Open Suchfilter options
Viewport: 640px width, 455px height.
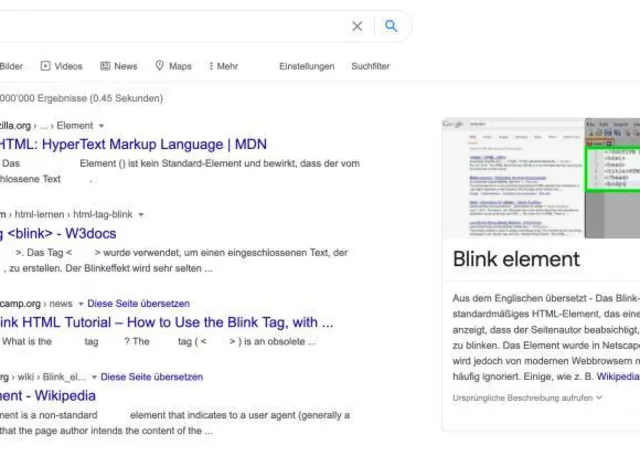[x=371, y=66]
